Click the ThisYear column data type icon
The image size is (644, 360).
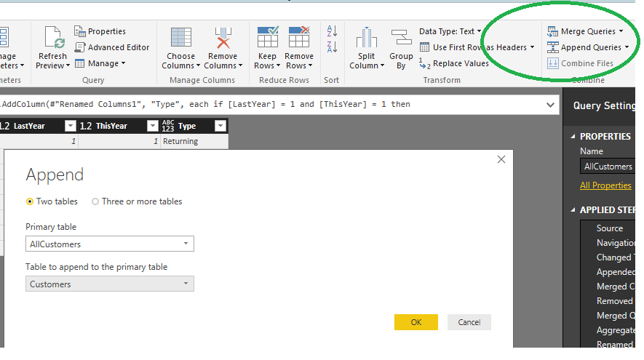tap(86, 126)
